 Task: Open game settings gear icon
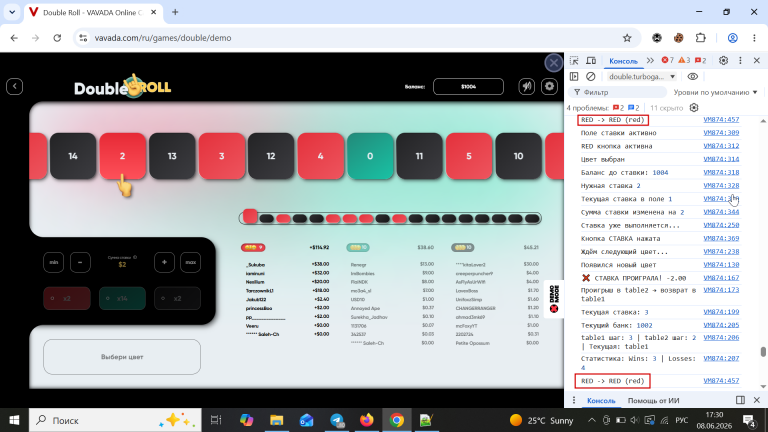click(550, 87)
